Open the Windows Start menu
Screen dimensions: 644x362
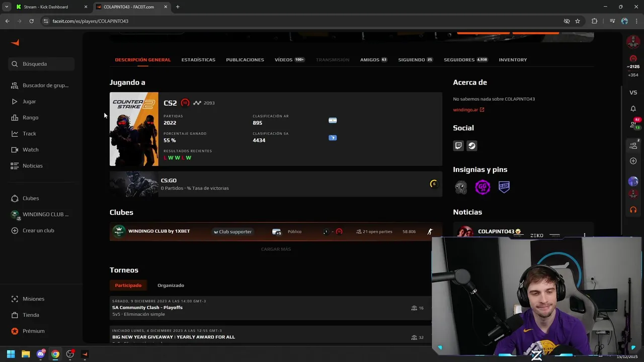(x=11, y=354)
